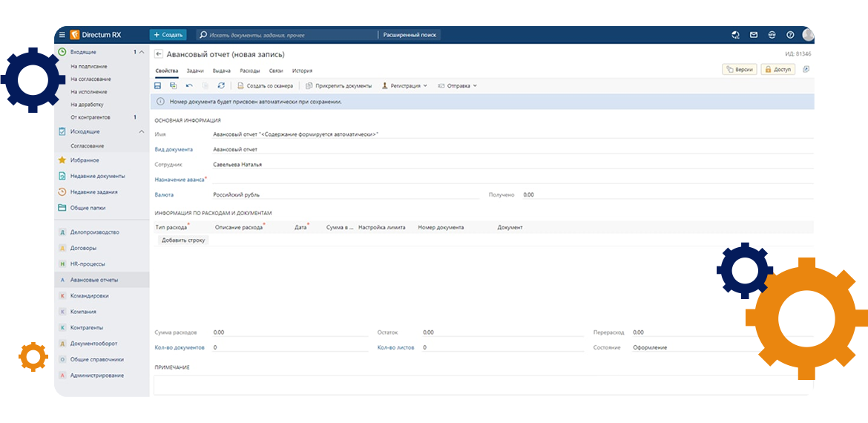Collapse the Исходящие section
The height and width of the screenshot is (423, 868).
[142, 131]
